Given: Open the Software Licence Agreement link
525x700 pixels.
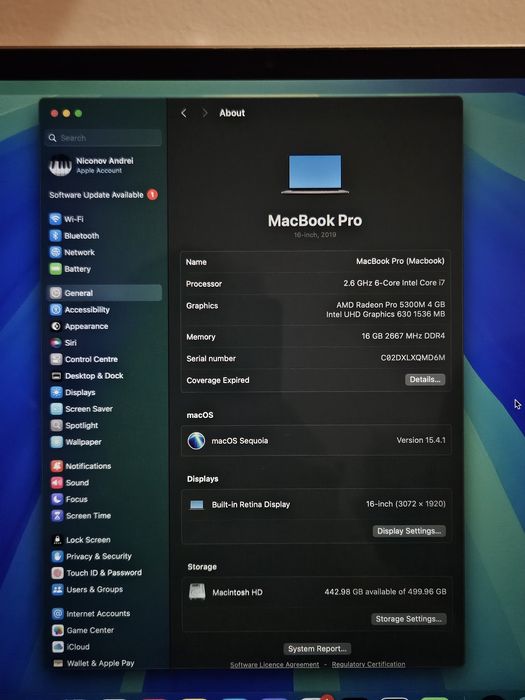Looking at the screenshot, I should [x=275, y=664].
